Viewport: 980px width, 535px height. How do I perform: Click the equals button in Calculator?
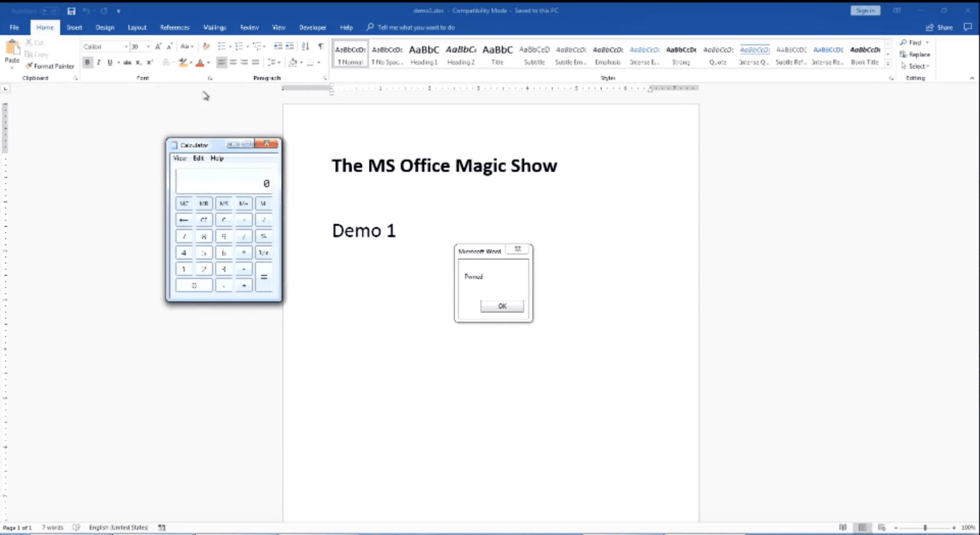click(x=264, y=277)
